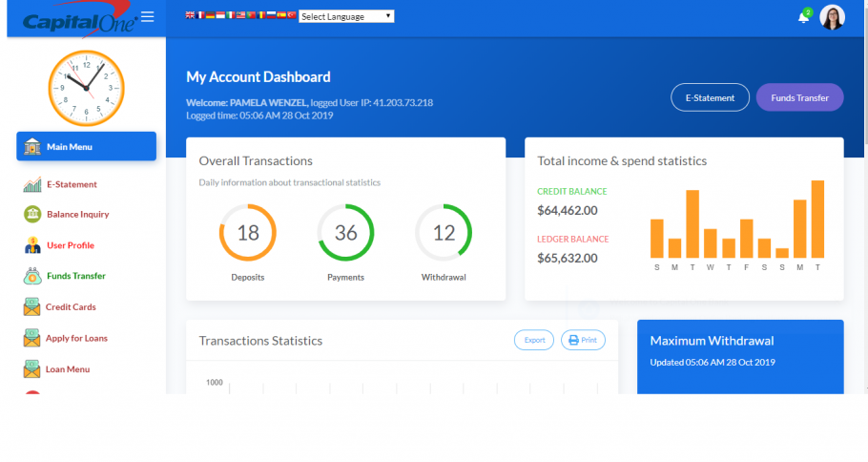Export the Transactions Statistics

pos(534,340)
